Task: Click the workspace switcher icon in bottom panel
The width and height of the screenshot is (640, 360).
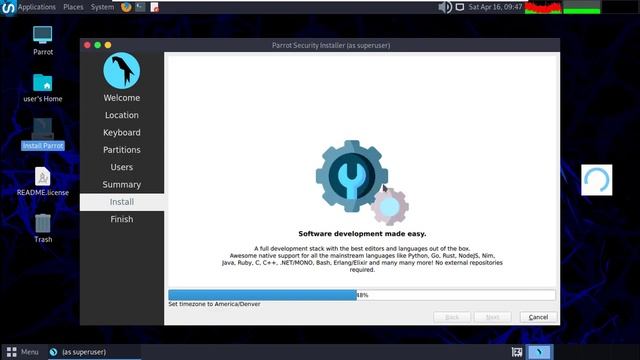Action: coord(517,352)
